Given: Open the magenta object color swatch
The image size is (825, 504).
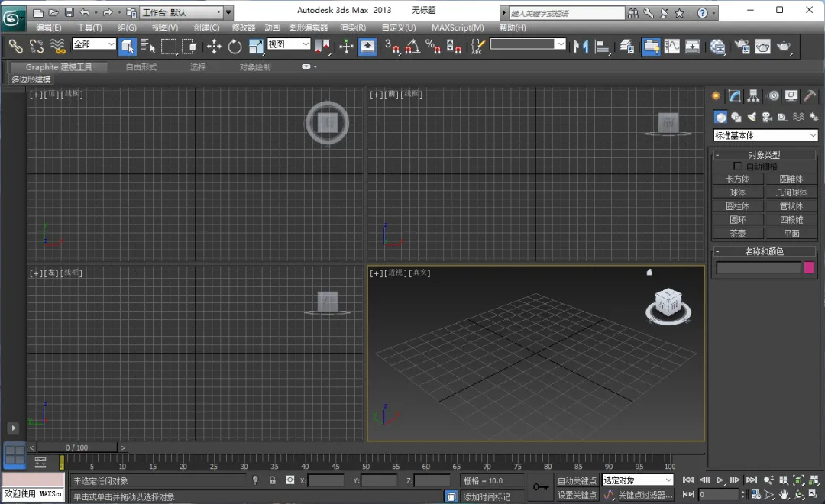Looking at the screenshot, I should coord(809,267).
